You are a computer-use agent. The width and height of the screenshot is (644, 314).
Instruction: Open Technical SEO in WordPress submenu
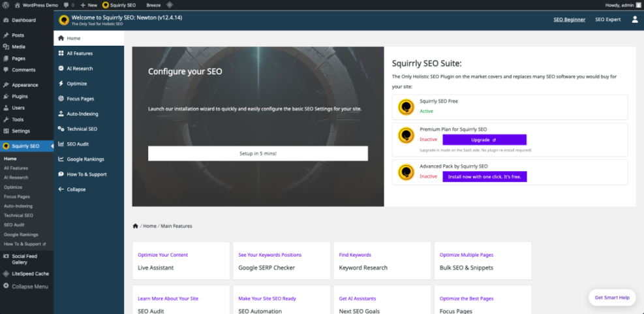tap(18, 215)
